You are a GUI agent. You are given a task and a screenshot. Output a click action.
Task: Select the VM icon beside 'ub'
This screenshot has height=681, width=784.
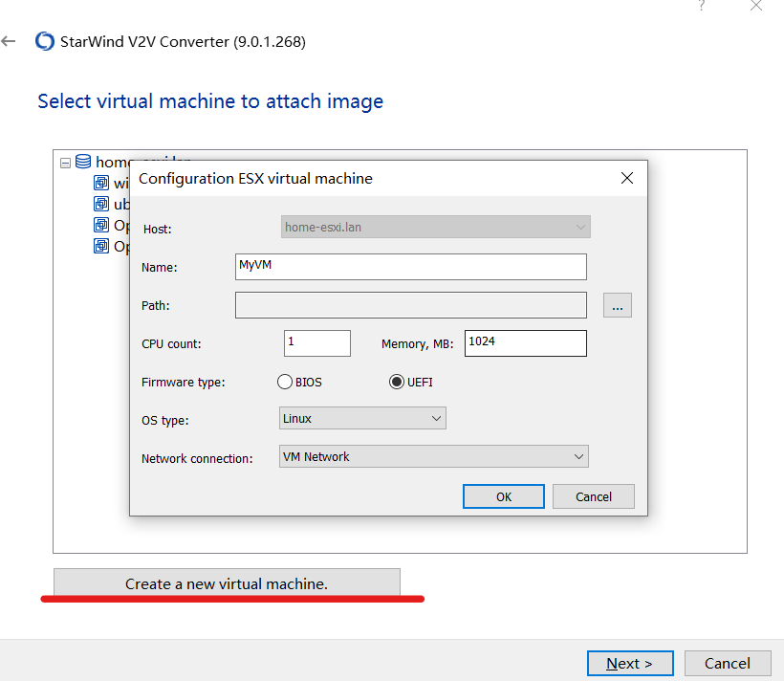(x=101, y=204)
